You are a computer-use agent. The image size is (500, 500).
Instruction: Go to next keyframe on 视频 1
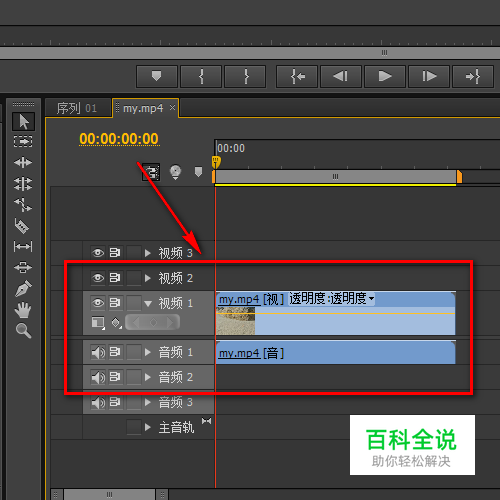click(x=170, y=323)
